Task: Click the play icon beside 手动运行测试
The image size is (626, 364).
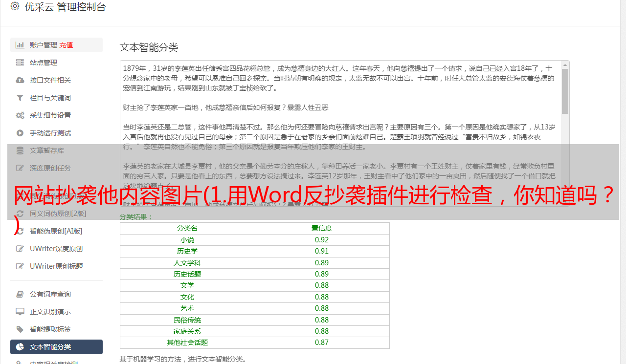Action: (x=20, y=133)
